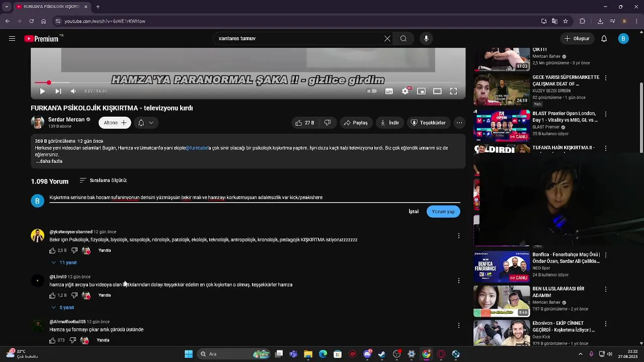Viewport: 644px width, 362px height.
Task: Open more actions menu under video
Action: (459, 123)
